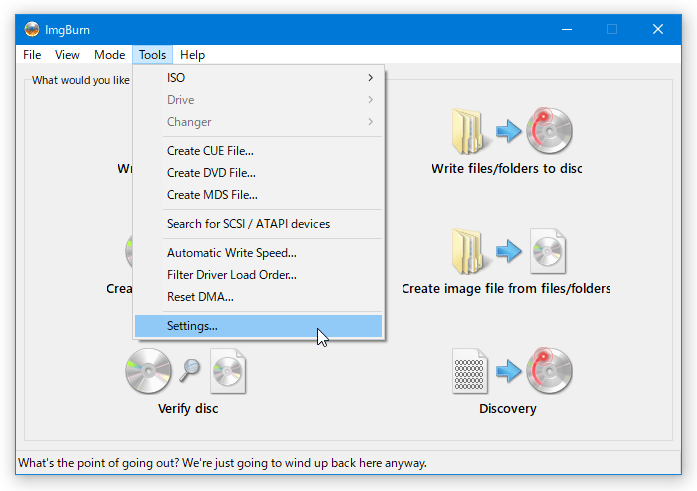
Task: Click the arrow beside Drive
Action: (370, 100)
